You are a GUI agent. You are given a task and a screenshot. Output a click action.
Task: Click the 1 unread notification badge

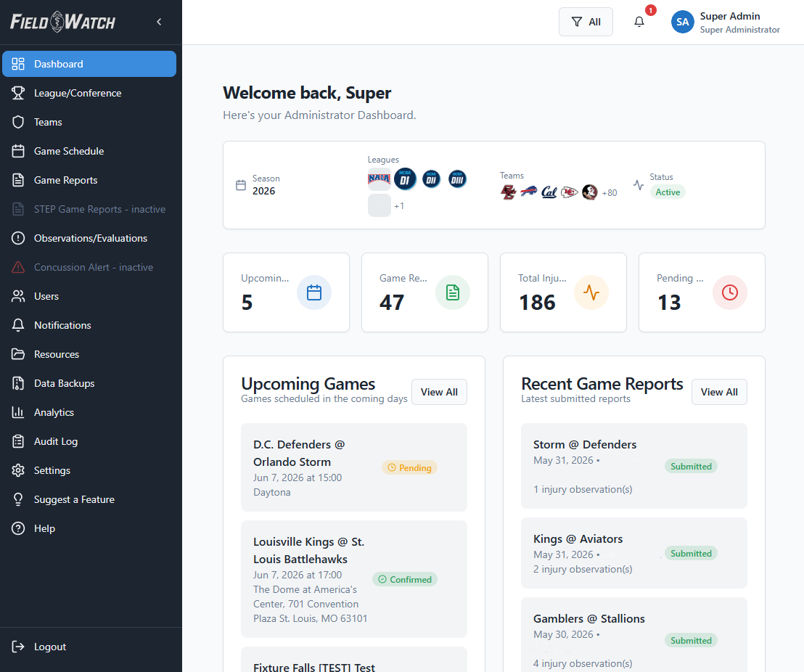[651, 10]
